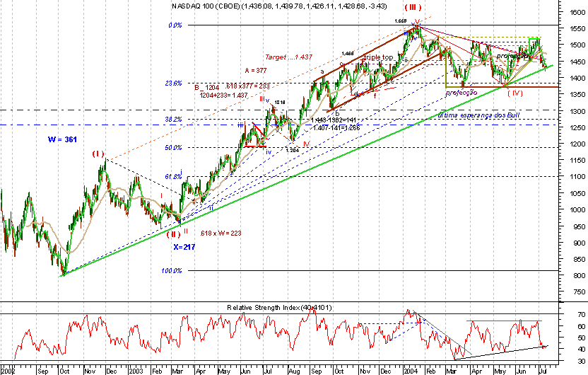Click the 2002 date axis label
588x375 pixels.
(8, 371)
